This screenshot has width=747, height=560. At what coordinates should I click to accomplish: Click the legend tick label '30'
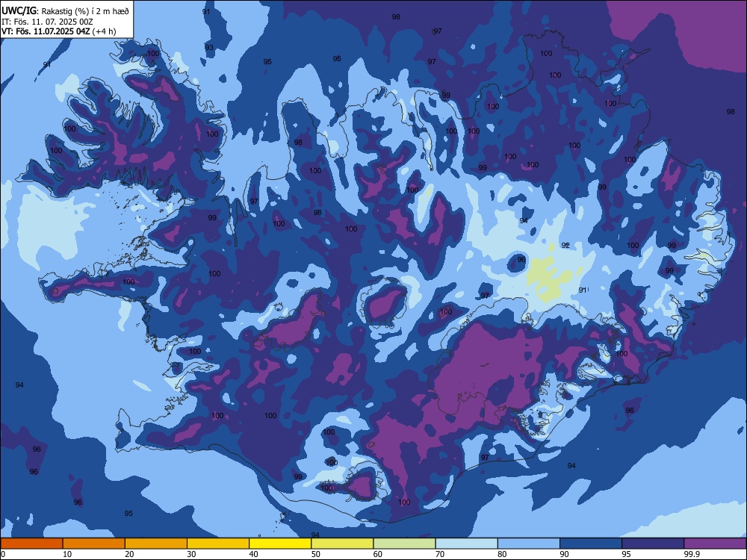tap(191, 554)
